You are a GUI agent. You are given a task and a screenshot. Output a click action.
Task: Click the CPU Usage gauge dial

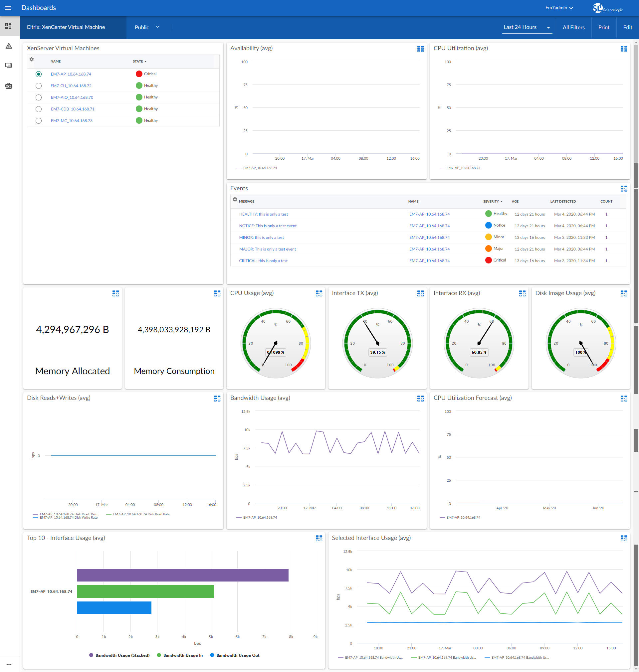coord(276,344)
